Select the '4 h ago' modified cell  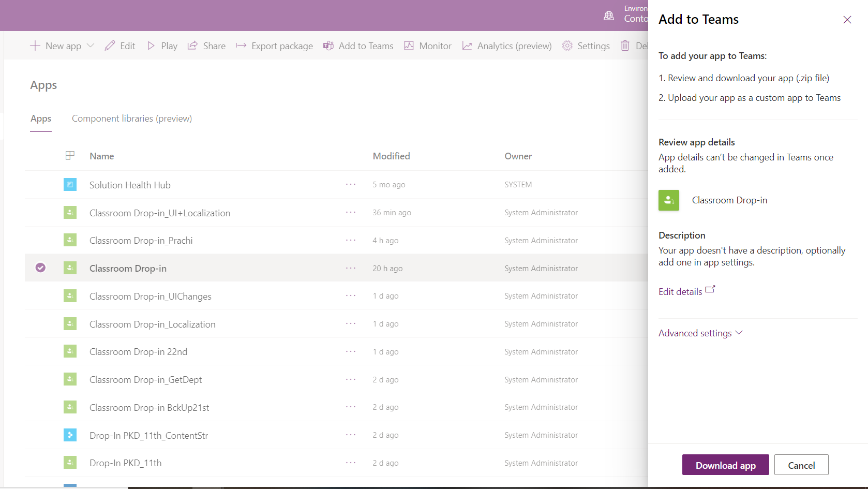pos(385,241)
